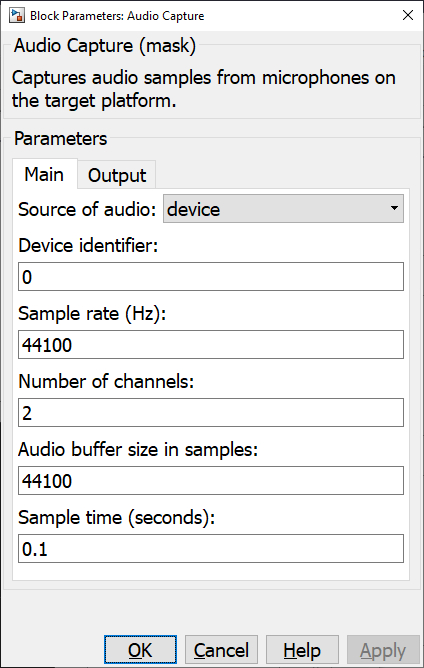
Task: Click the 'Parameters' group heading
Action: (61, 139)
